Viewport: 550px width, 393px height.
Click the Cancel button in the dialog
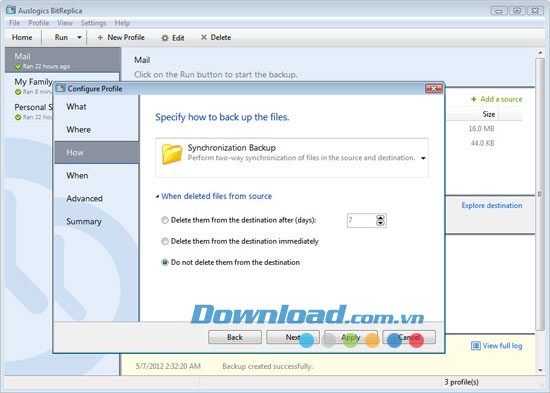[x=409, y=337]
